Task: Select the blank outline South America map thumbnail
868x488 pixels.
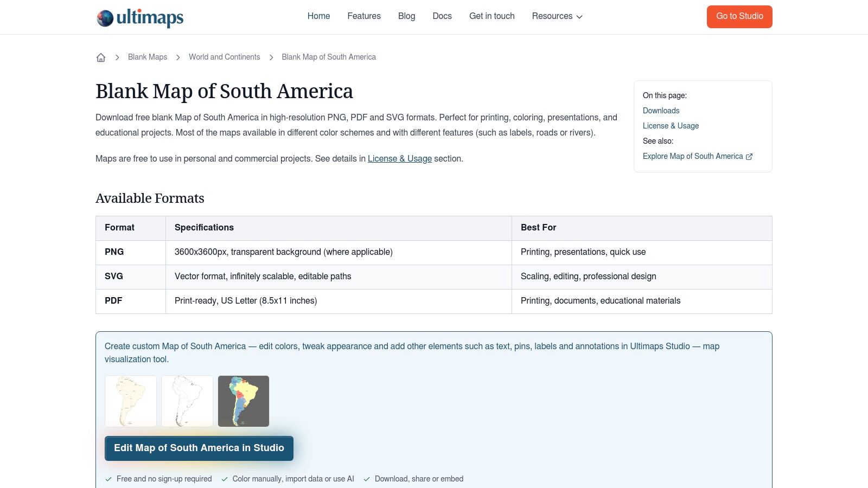Action: [187, 401]
